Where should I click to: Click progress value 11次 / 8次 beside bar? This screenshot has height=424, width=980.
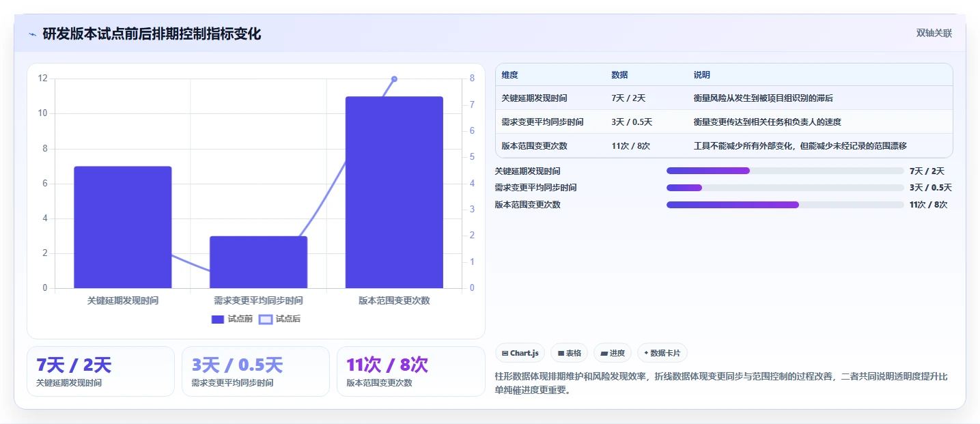coord(928,205)
